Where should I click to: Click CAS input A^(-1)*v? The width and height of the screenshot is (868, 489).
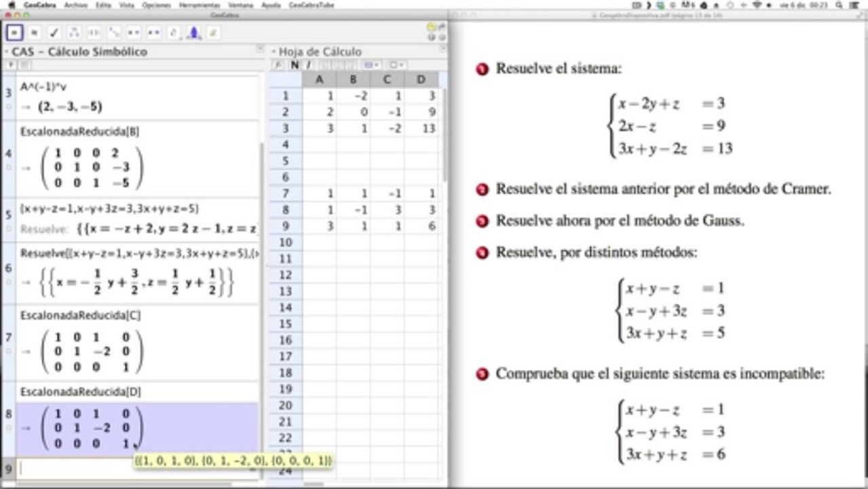44,87
